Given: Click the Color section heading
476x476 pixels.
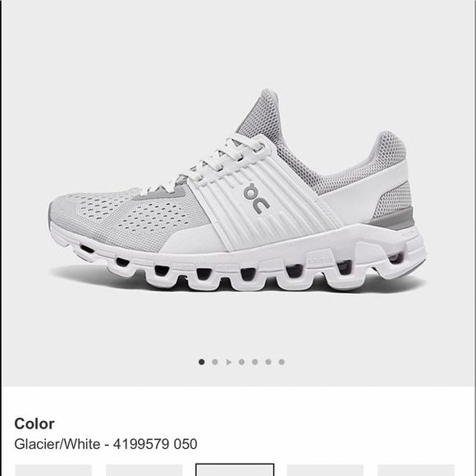Looking at the screenshot, I should coord(34,423).
